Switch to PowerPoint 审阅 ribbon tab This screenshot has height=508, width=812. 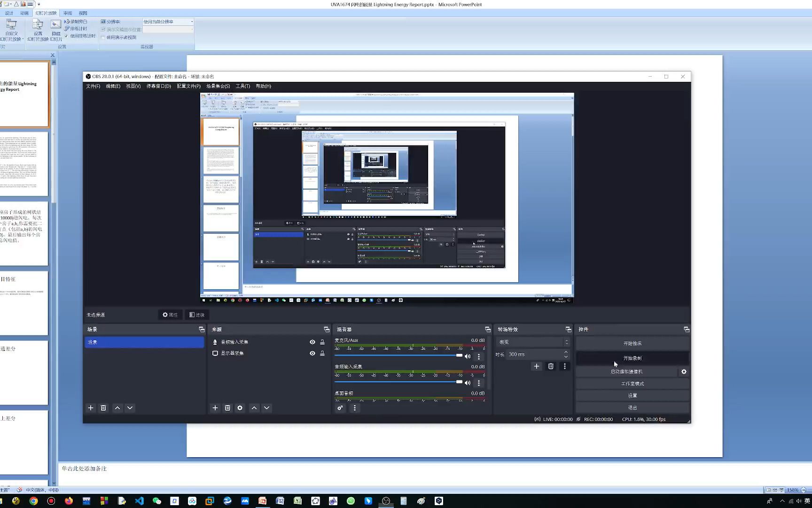click(68, 13)
